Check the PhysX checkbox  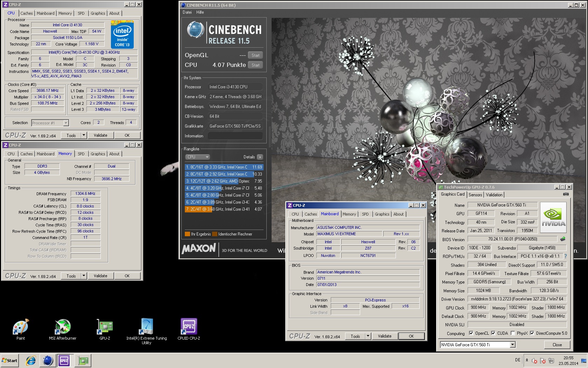[x=513, y=333]
